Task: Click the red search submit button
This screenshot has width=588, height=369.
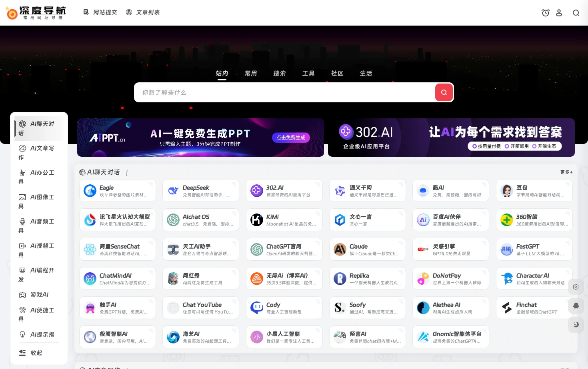Action: (x=444, y=92)
